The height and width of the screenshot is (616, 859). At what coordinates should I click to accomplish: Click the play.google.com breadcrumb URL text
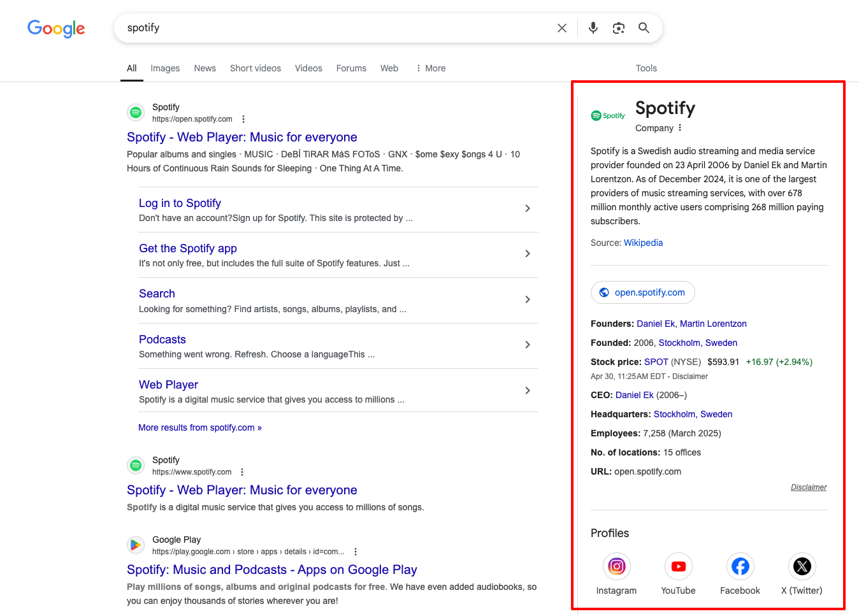point(249,552)
